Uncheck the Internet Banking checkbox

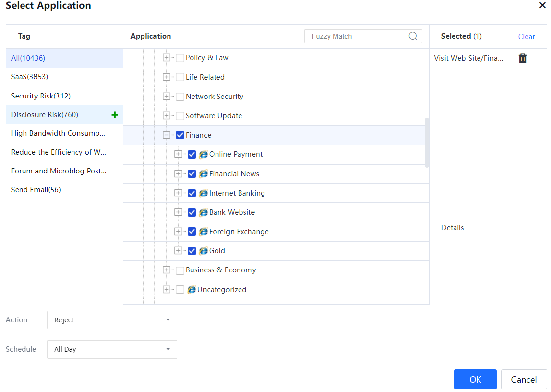tap(192, 193)
